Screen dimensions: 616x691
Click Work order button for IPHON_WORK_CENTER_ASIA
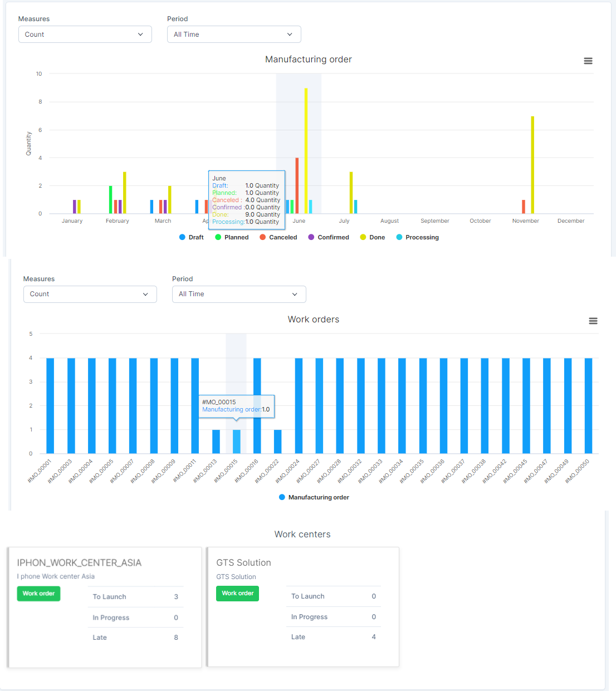click(38, 594)
